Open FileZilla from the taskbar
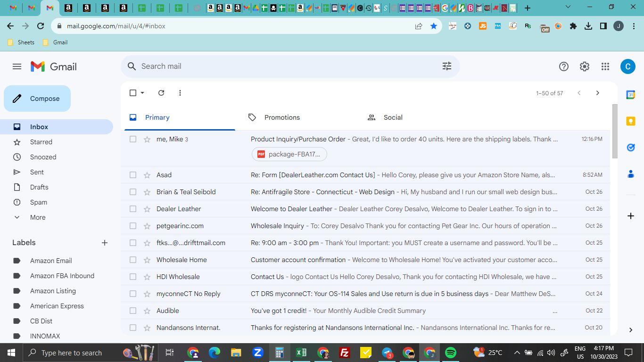The image size is (644, 362). [x=345, y=353]
